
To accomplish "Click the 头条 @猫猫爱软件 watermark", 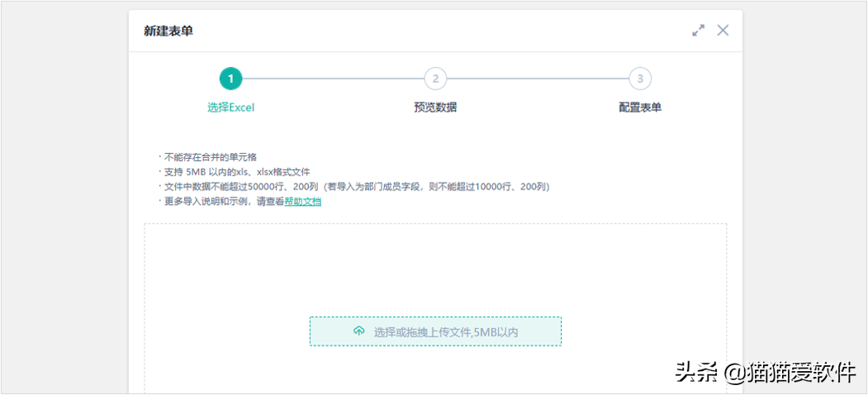I will [x=765, y=373].
